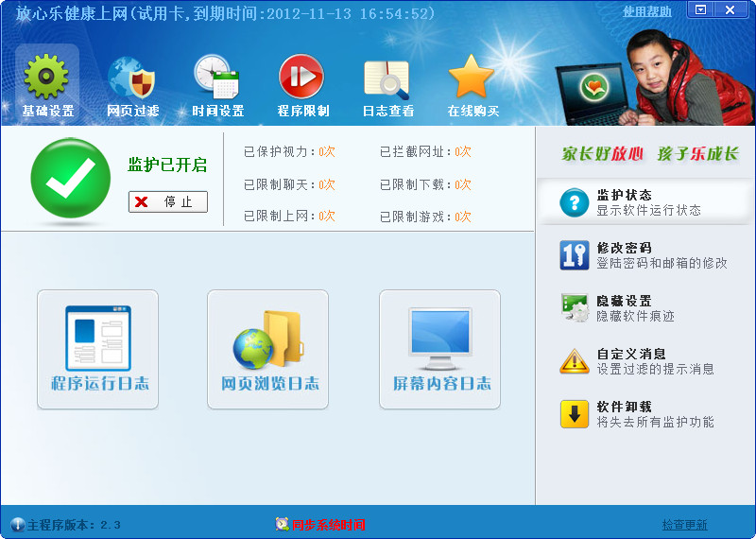Click the 网页浏览日志 label

[270, 384]
